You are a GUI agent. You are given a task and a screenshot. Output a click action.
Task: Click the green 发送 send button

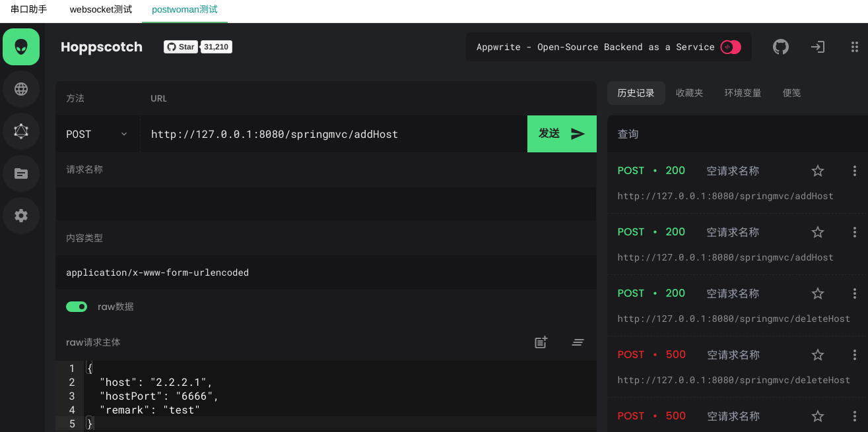click(x=562, y=134)
